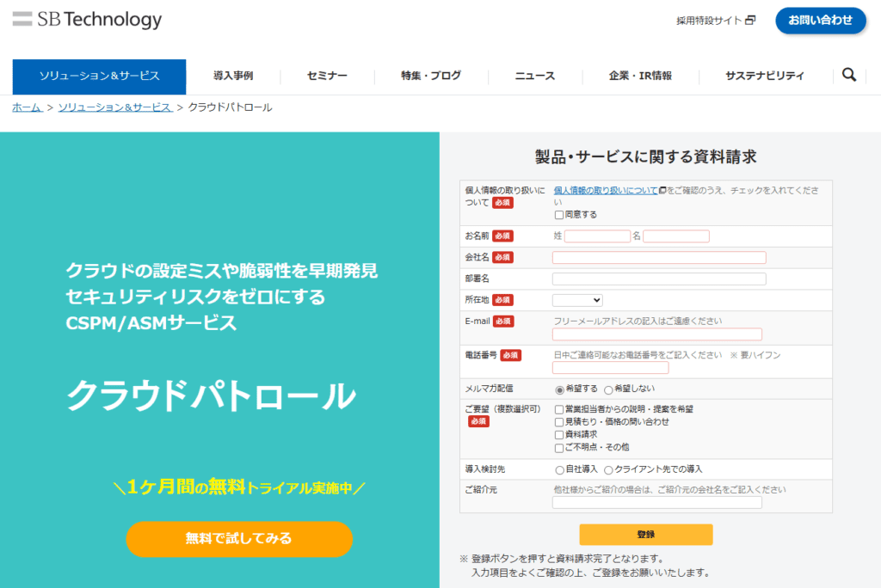
Task: Open the 特集・ブログ menu item
Action: click(x=431, y=76)
